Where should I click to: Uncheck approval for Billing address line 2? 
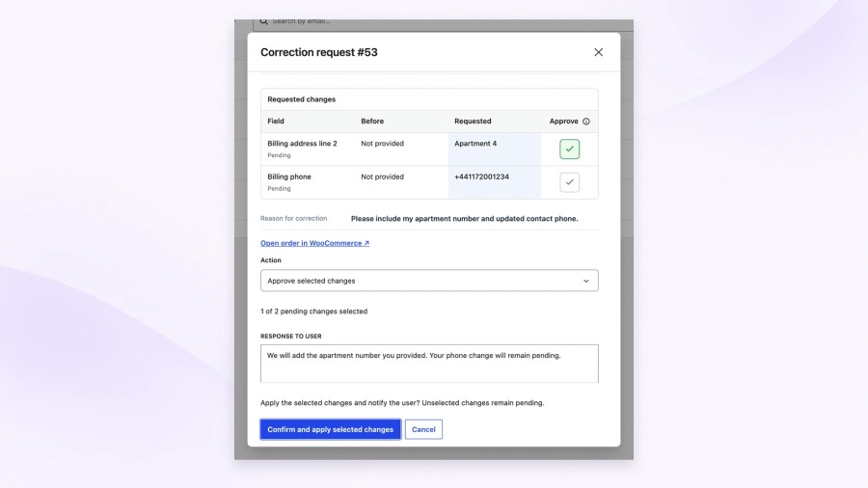569,149
